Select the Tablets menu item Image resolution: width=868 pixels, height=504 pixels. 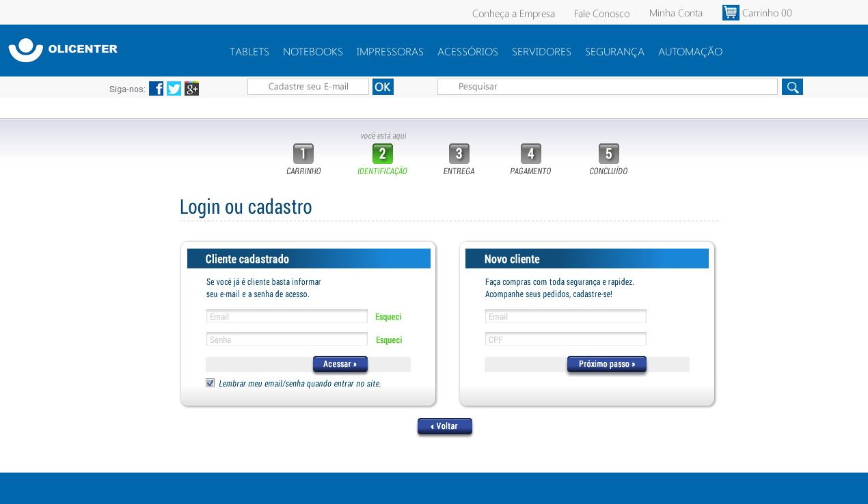pos(249,52)
